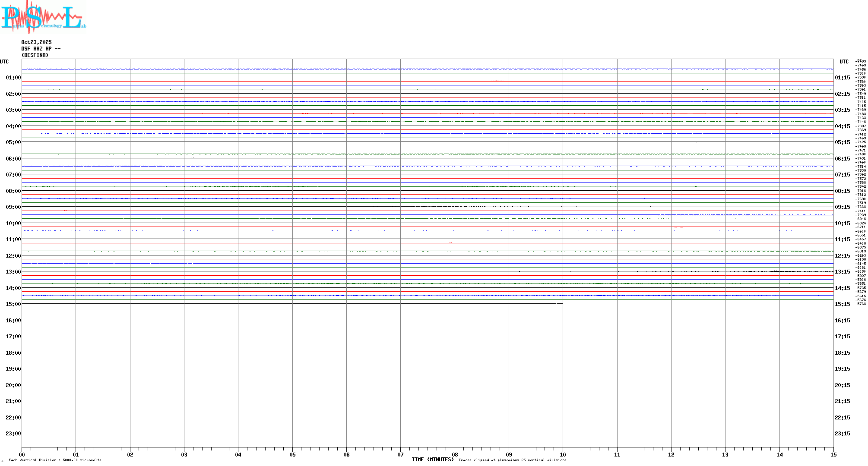Screen dimensions: 868x466
Task: Click the top-right UTC axis label
Action: click(844, 62)
